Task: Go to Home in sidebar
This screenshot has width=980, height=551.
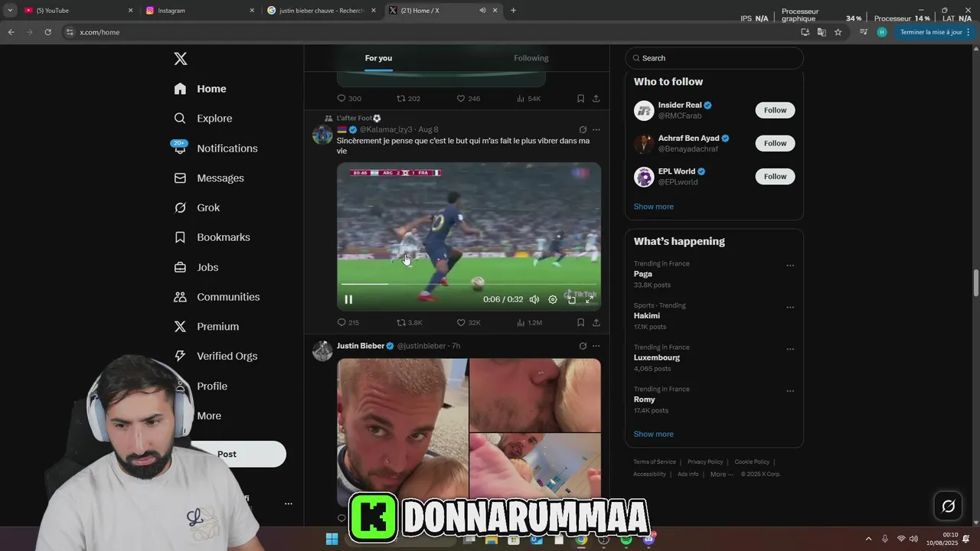Action: tap(201, 89)
